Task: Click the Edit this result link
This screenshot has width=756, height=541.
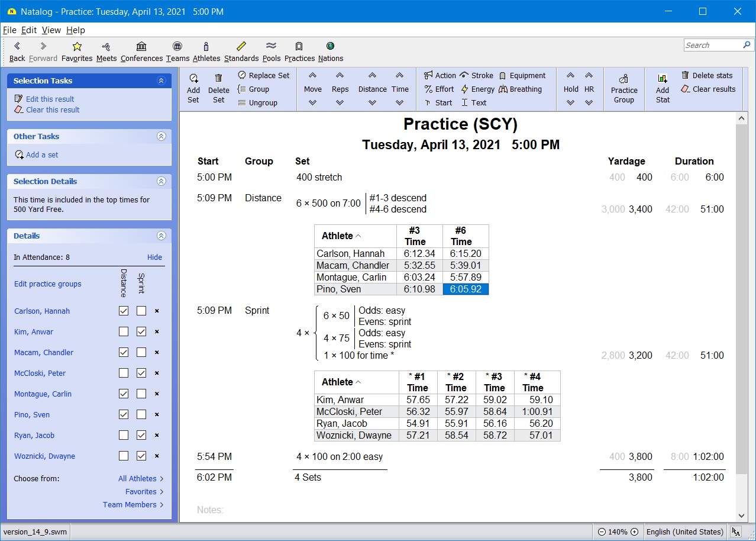Action: [x=50, y=99]
